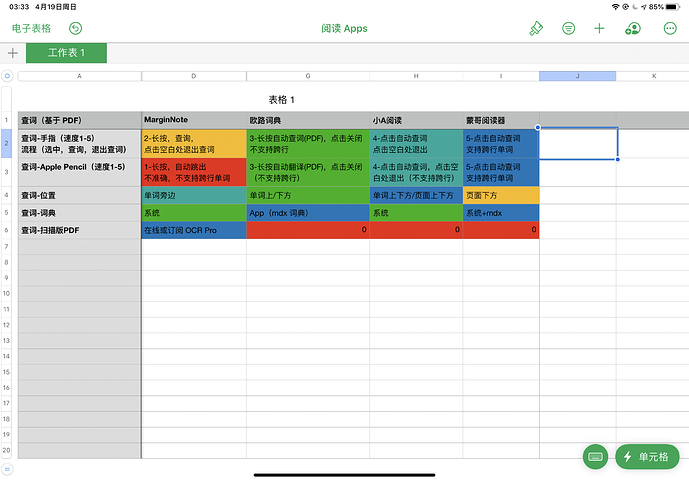Select the highlighted column J header
Image resolution: width=689 pixels, height=481 pixels.
coord(577,76)
